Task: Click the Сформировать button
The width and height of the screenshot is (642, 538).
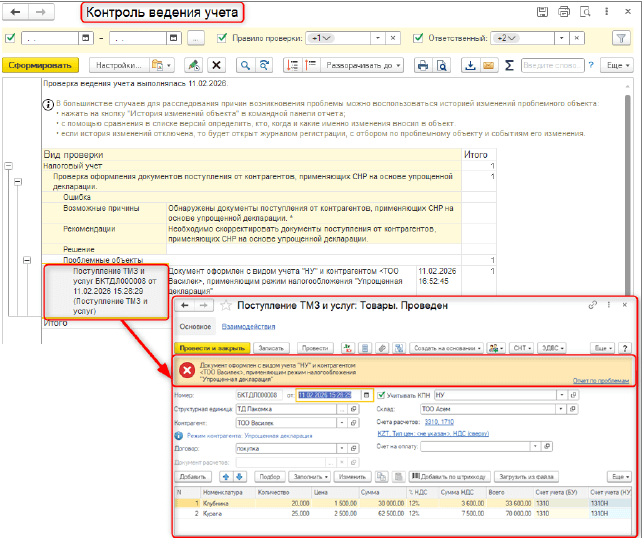Action: 39,65
